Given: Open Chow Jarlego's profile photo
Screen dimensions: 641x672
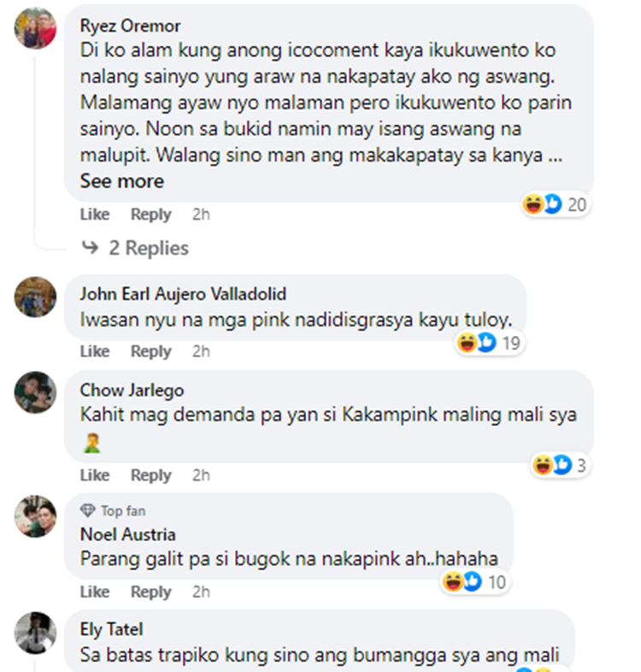Looking at the screenshot, I should click(35, 392).
